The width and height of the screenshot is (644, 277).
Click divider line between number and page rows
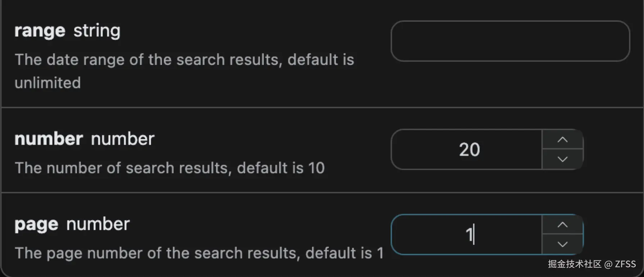(x=322, y=192)
